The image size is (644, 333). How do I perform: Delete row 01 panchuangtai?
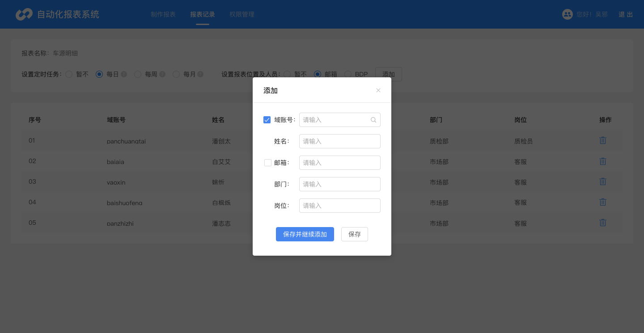coord(603,140)
